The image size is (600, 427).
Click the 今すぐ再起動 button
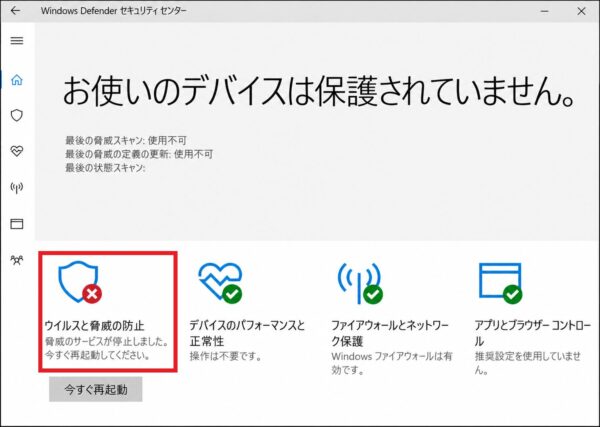tap(96, 390)
